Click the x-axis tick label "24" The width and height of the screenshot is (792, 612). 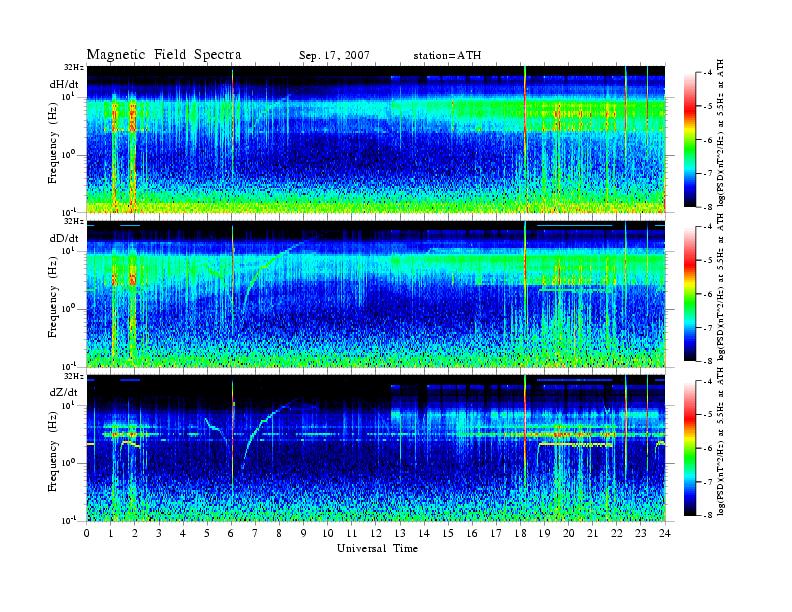point(665,533)
